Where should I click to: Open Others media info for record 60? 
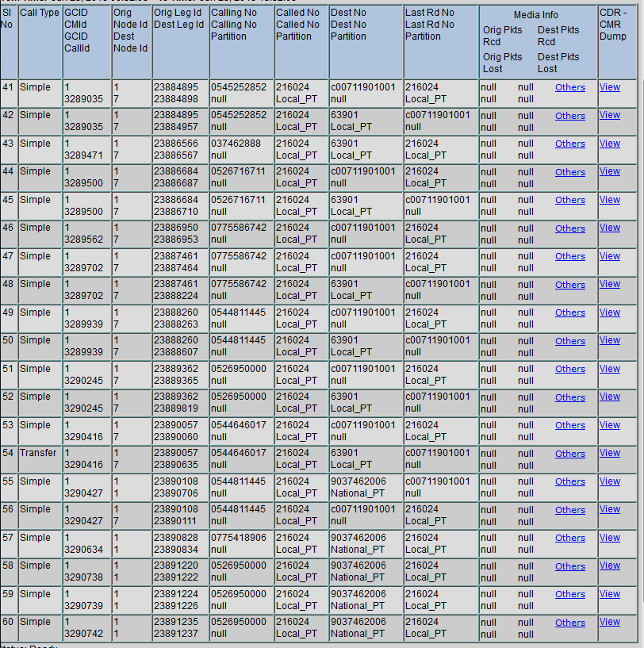570,623
